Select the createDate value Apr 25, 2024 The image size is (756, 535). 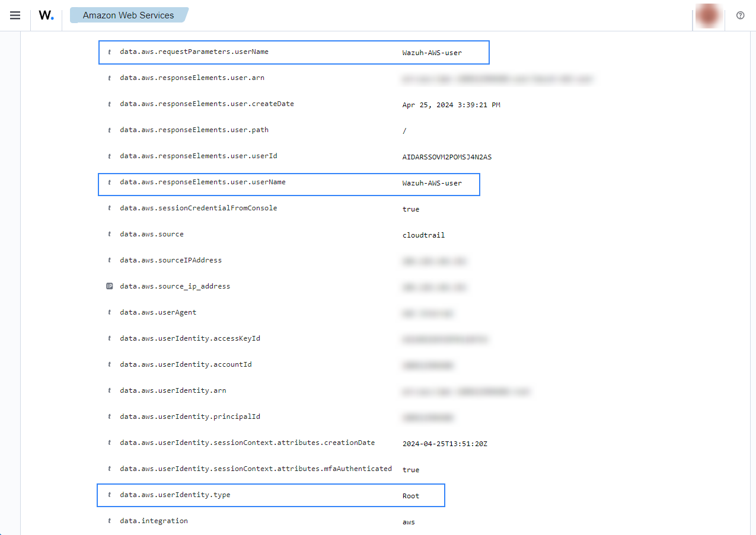[451, 105]
